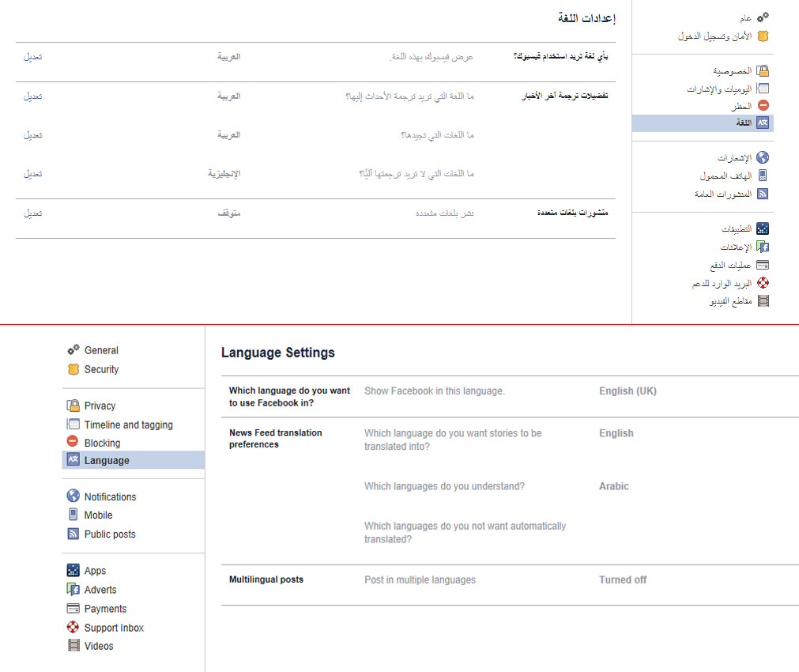Screen dimensions: 799x672
Task: Select the Timeline and tagging icon in the English sidebar
Action: (73, 425)
